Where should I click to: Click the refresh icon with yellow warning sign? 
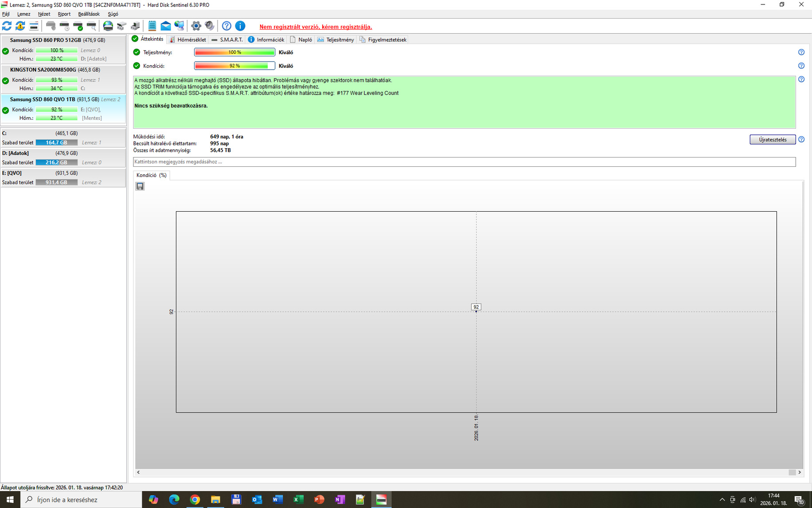[x=20, y=26]
